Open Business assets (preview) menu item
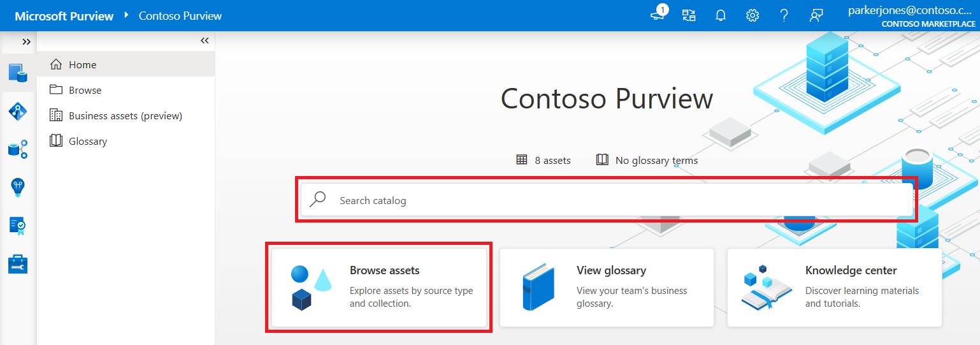The height and width of the screenshot is (345, 980). click(x=125, y=115)
